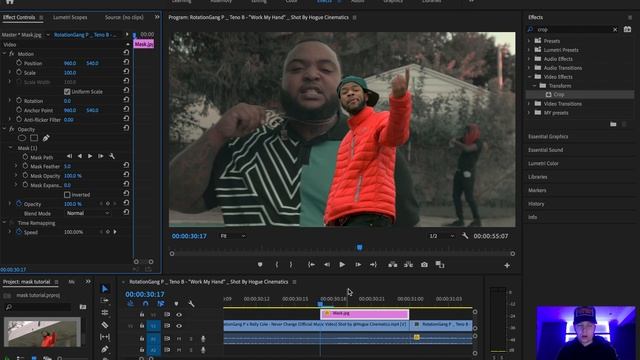Reset the Position parameter
The width and height of the screenshot is (640, 360).
(126, 62)
